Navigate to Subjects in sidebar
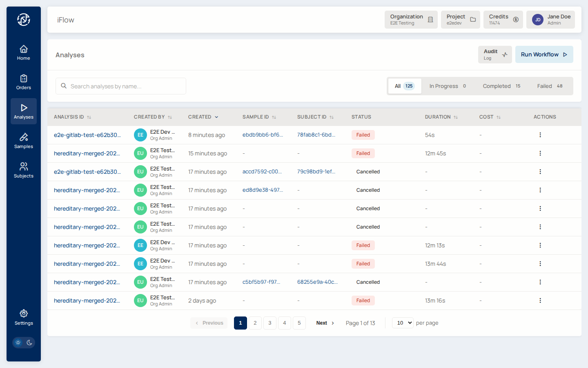Image resolution: width=588 pixels, height=368 pixels. (x=24, y=171)
